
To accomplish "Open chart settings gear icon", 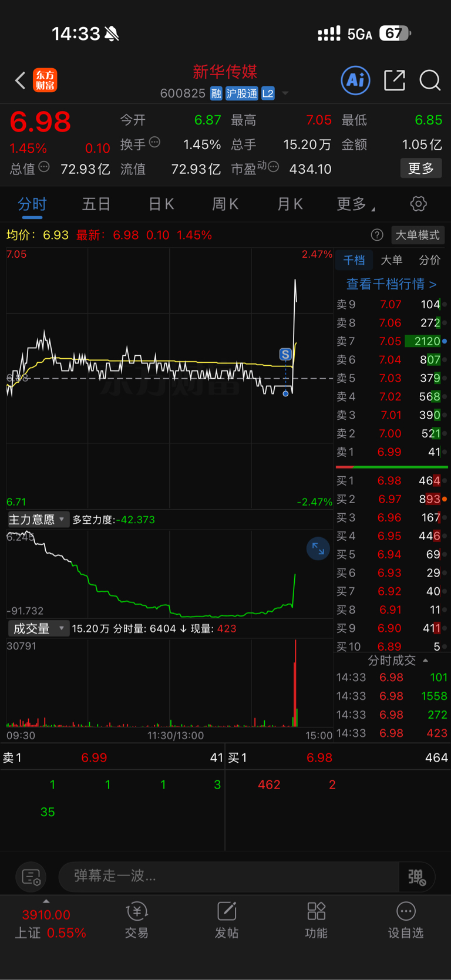I will click(x=418, y=204).
